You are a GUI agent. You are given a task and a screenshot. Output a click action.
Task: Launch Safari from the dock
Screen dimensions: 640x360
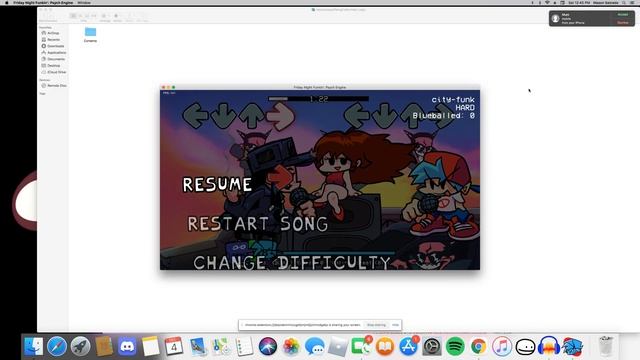[x=57, y=347]
